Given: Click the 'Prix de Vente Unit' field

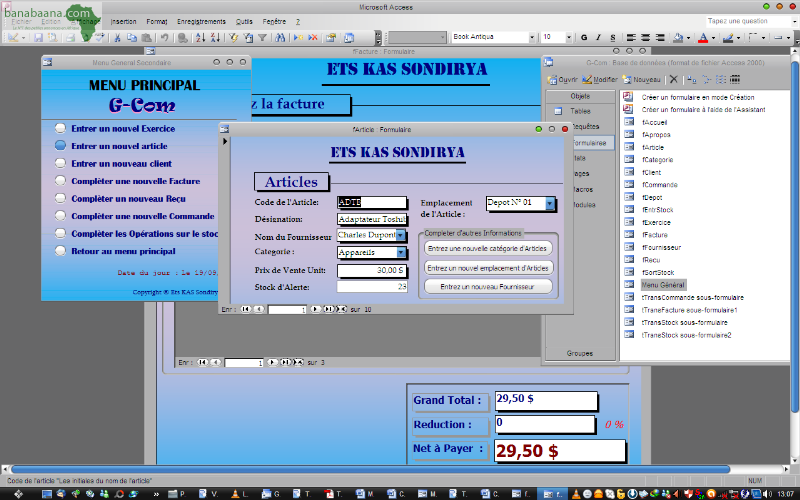Looking at the screenshot, I should [x=372, y=270].
